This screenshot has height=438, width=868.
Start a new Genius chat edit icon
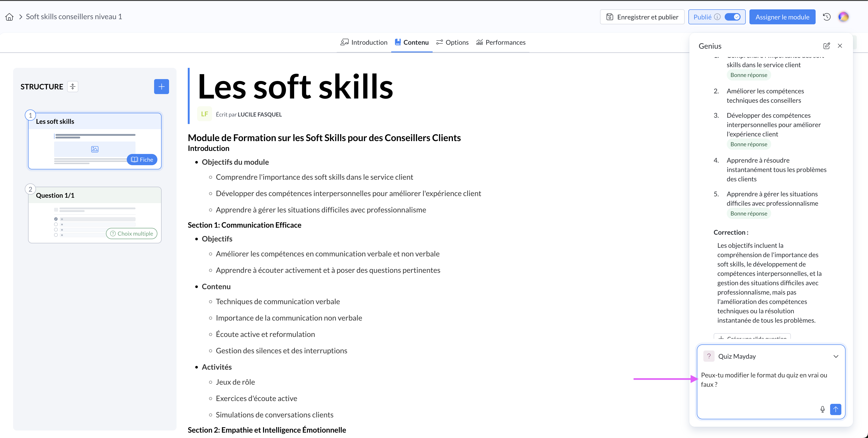coord(826,46)
